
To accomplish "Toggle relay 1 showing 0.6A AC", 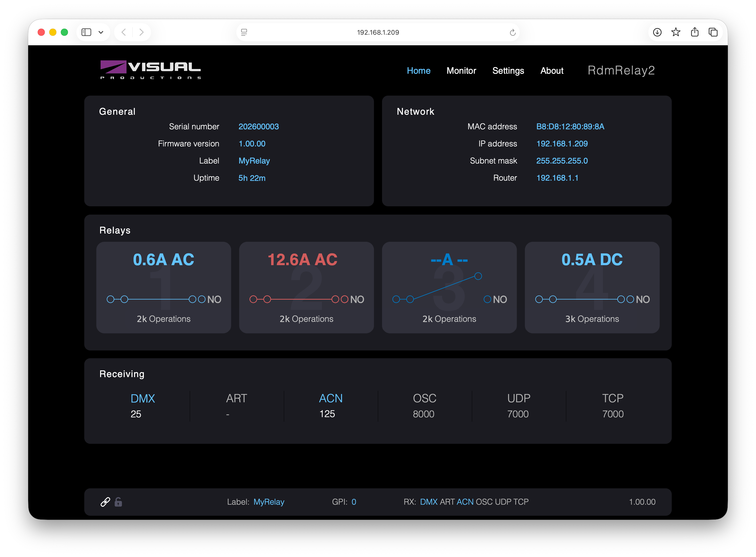I will point(163,288).
